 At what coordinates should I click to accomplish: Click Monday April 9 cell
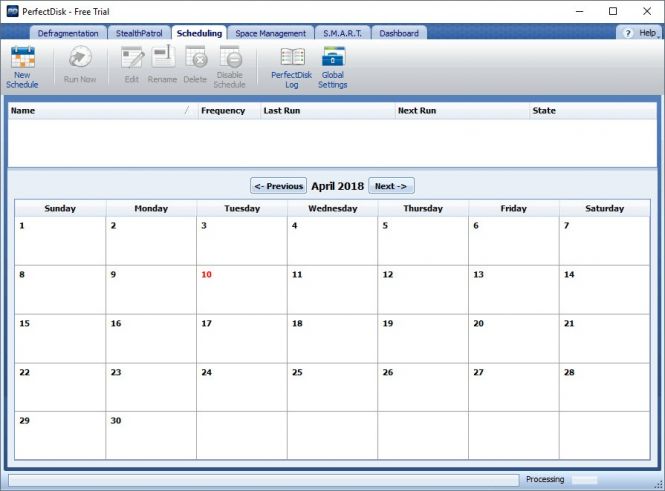coord(151,290)
